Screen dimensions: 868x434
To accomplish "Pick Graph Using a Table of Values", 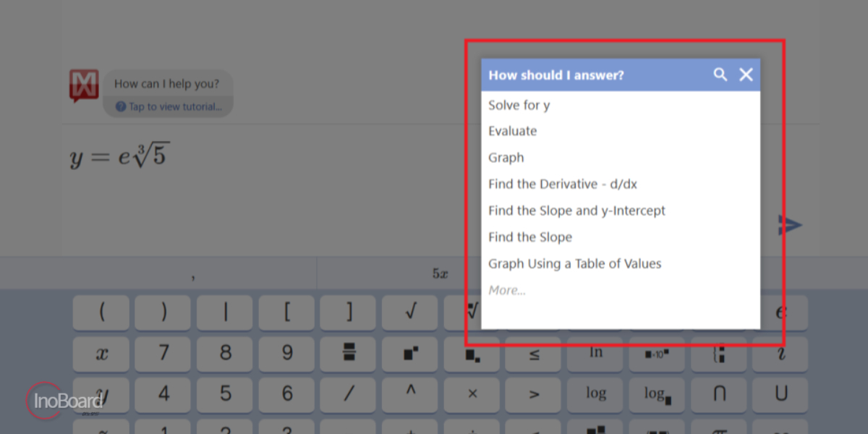I will pyautogui.click(x=574, y=263).
